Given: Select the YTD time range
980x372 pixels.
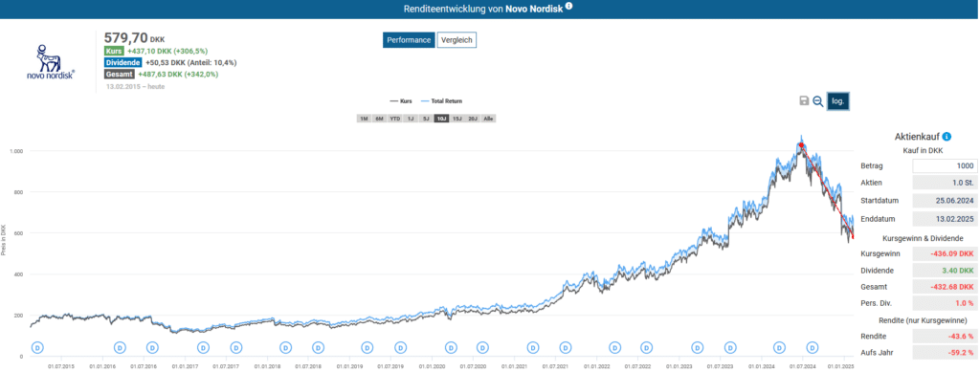Looking at the screenshot, I should coord(395,119).
